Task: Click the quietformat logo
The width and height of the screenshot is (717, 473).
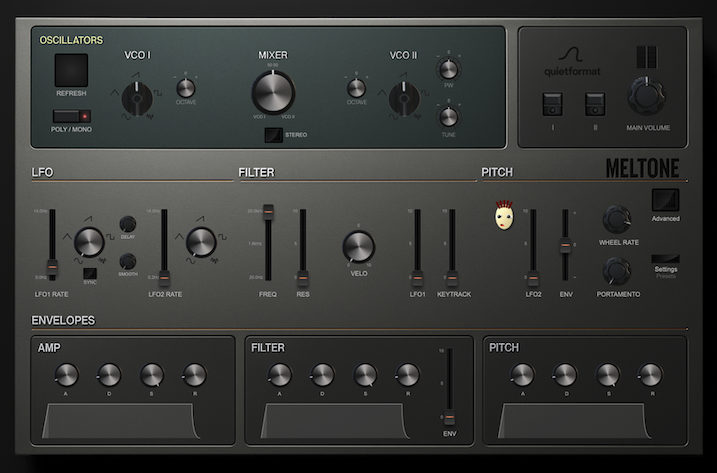Action: (x=572, y=62)
